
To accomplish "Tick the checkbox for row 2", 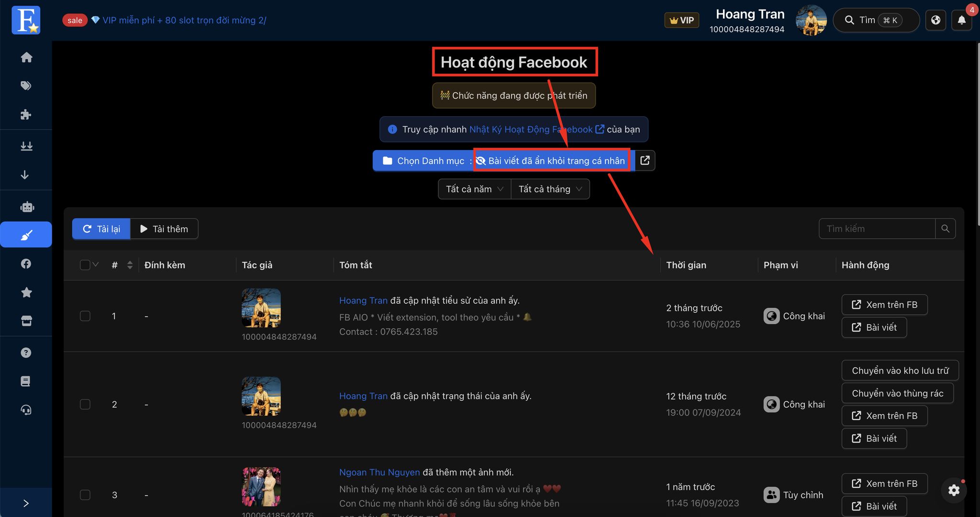I will coord(85,405).
